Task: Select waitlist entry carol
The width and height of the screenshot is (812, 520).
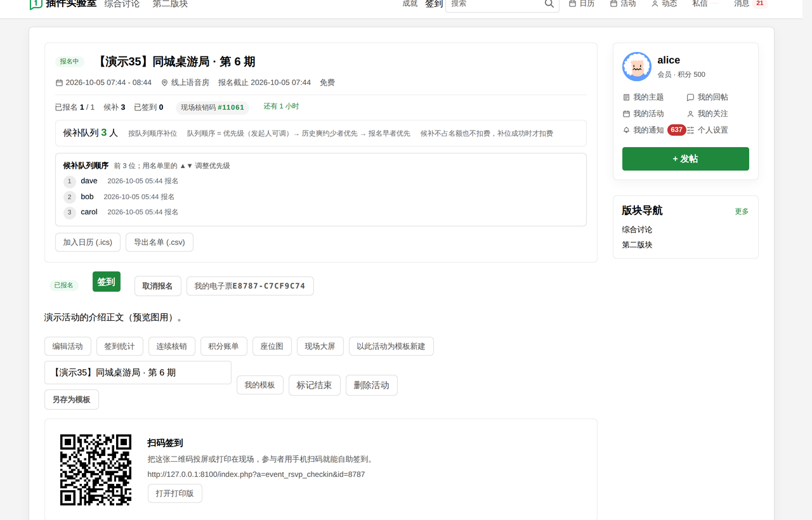Action: tap(89, 212)
